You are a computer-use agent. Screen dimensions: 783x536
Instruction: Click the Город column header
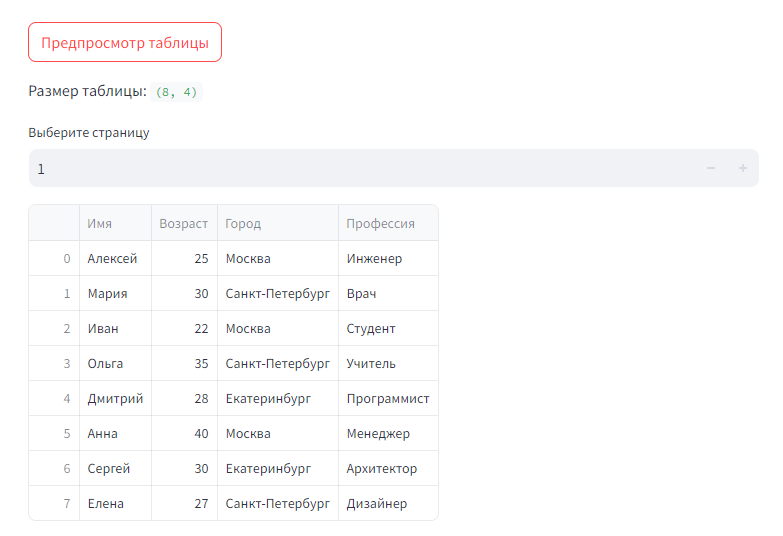point(278,223)
